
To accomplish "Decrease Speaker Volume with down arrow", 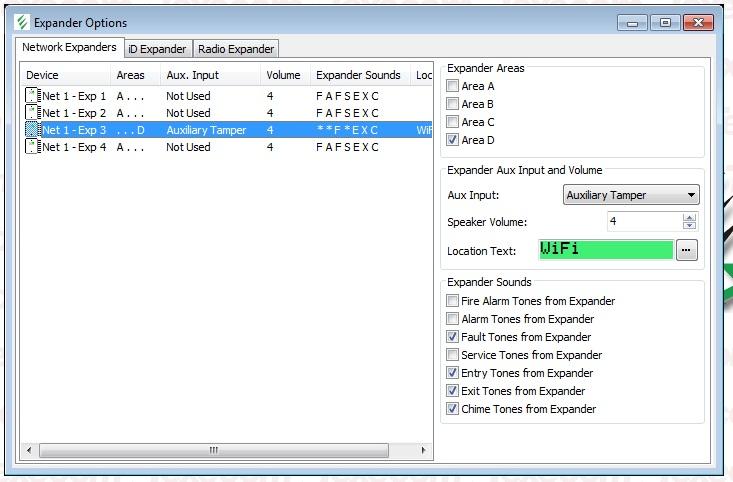I will tap(689, 225).
